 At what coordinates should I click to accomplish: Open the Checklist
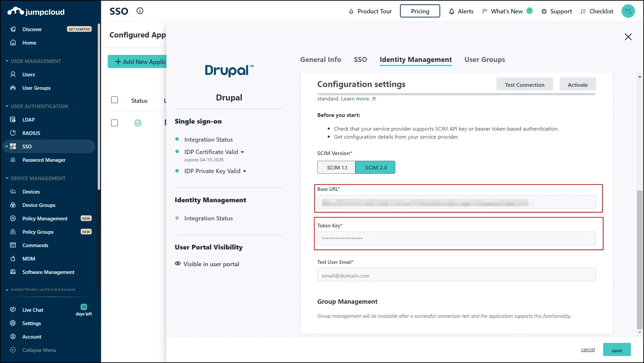click(x=597, y=11)
